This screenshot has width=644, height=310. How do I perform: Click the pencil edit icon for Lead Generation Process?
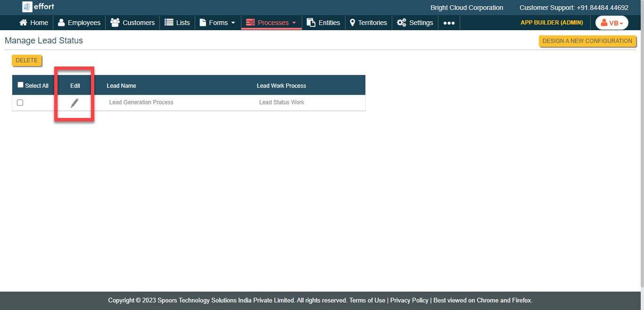pos(74,103)
